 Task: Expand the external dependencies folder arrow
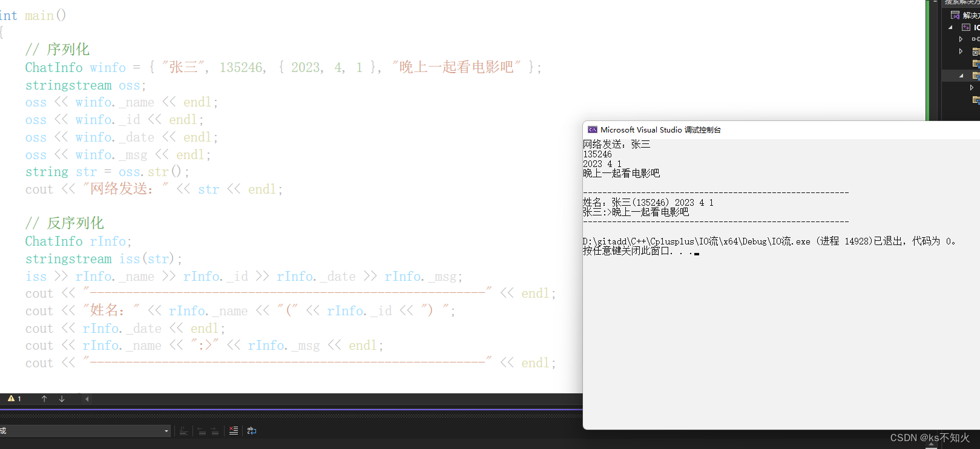click(x=961, y=51)
